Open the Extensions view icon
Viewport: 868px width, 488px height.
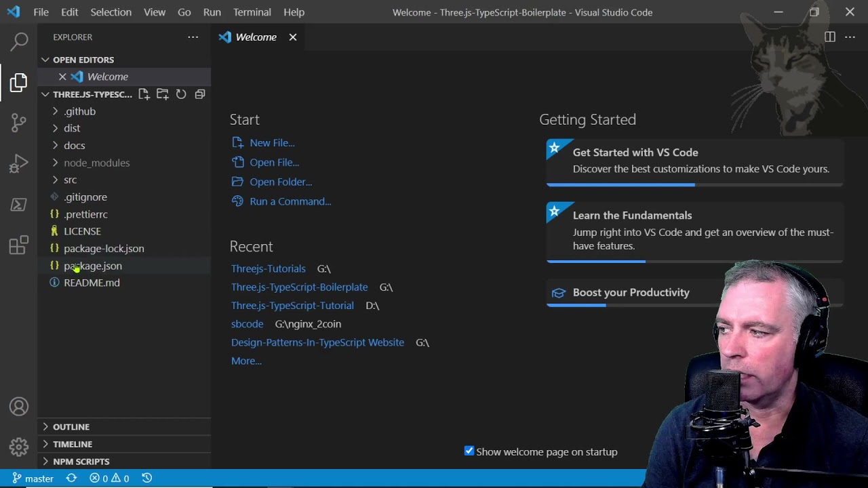[x=19, y=245]
